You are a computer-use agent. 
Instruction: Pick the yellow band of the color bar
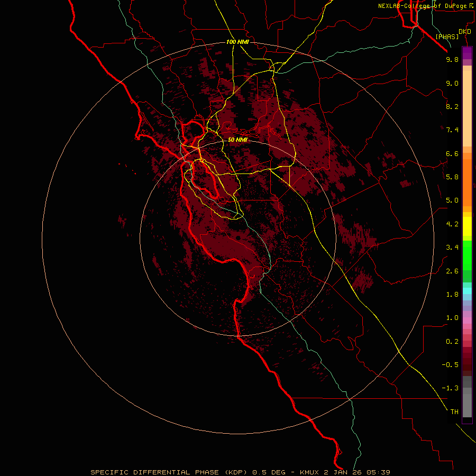[x=467, y=226]
